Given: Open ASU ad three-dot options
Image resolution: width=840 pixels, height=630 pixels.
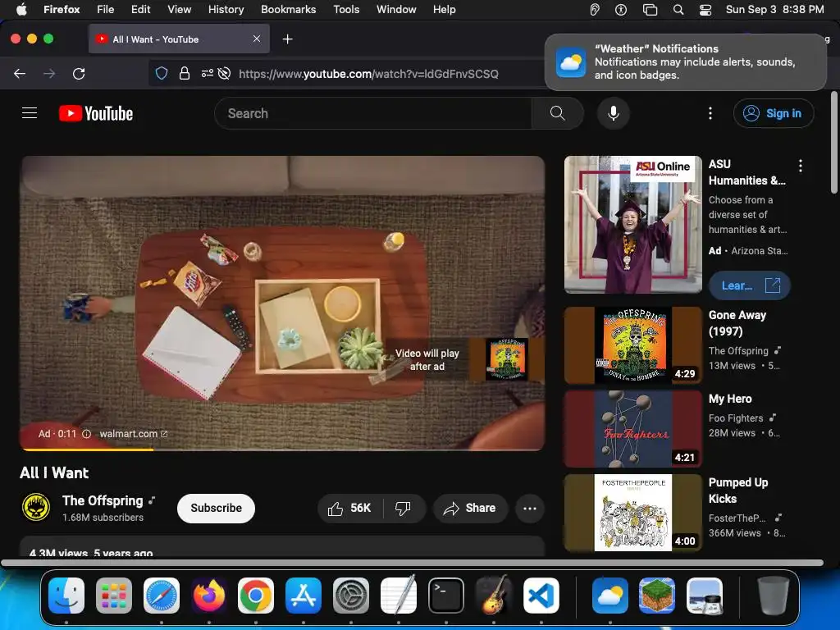Looking at the screenshot, I should 801,166.
